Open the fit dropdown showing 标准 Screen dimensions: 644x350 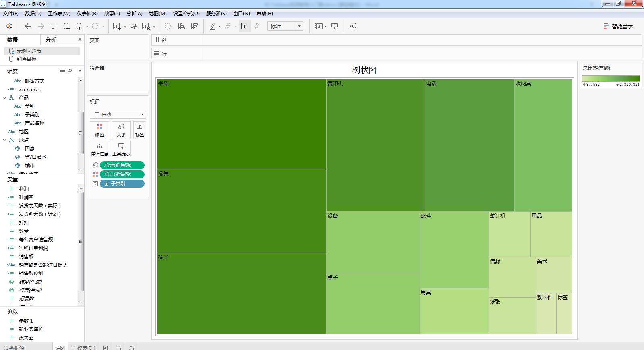[x=285, y=26]
